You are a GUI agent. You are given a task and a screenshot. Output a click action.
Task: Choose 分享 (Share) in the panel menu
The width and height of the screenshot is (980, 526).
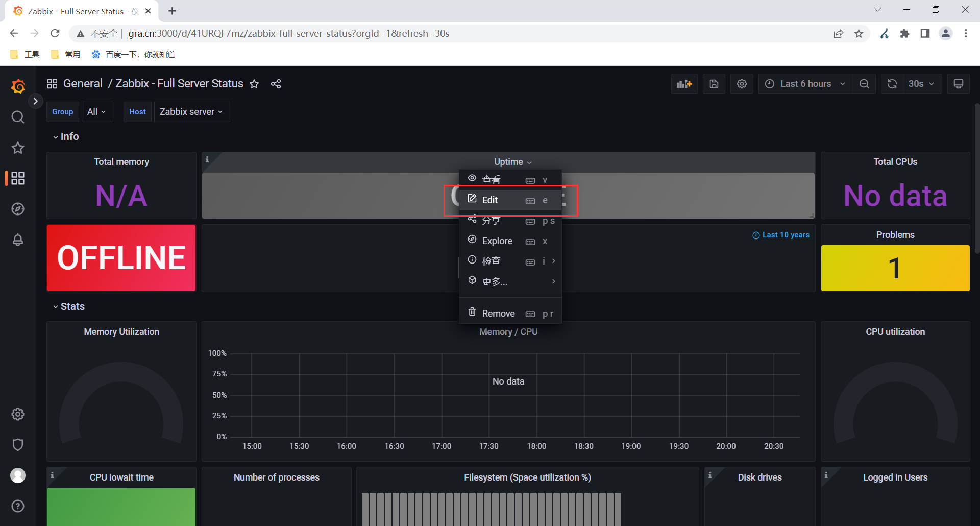(510, 220)
